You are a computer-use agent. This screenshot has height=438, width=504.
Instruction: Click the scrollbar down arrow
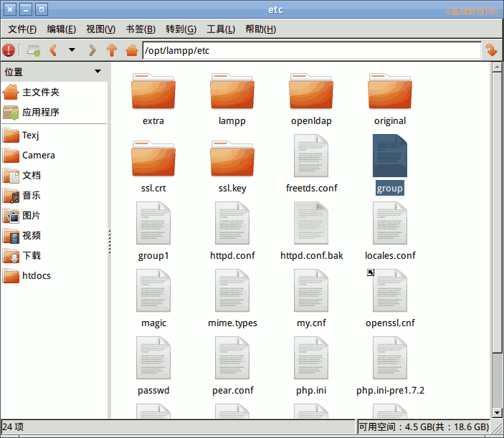coord(497,413)
